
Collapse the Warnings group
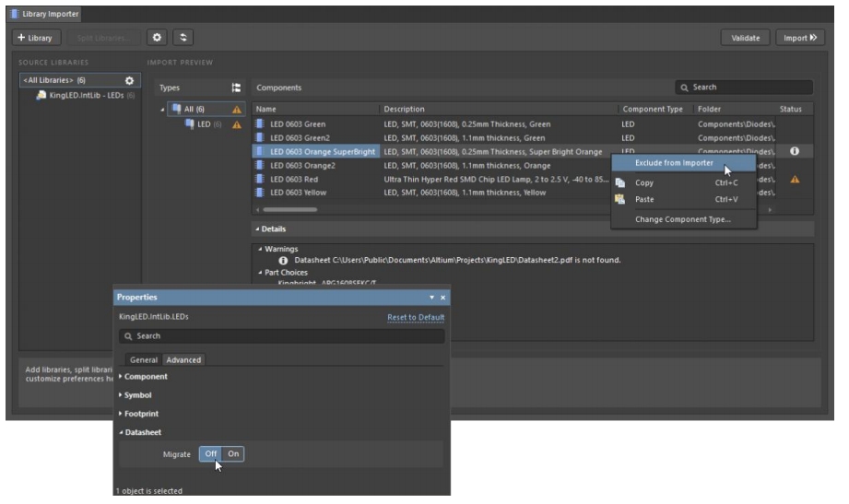click(x=261, y=249)
